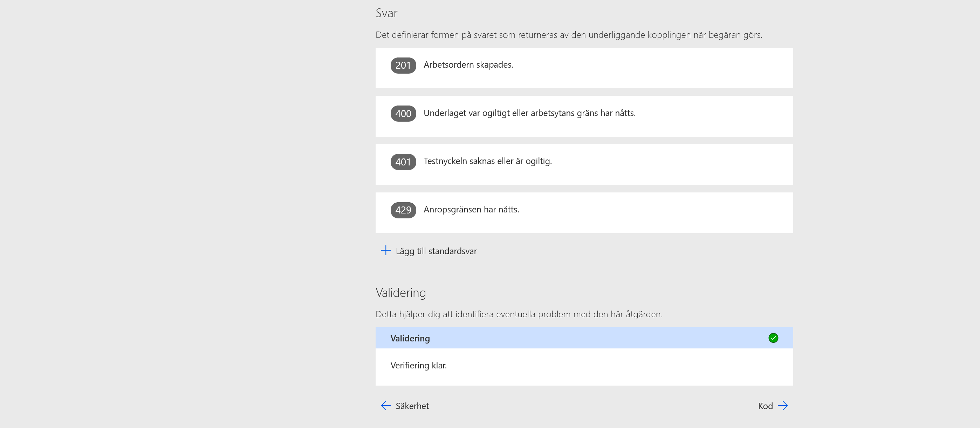Click the plus icon to add default response

tap(385, 250)
